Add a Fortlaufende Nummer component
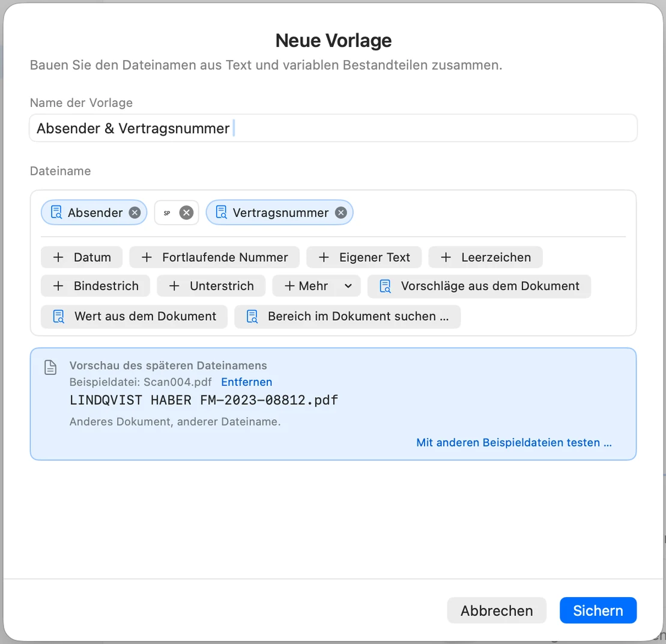The image size is (666, 644). coord(214,257)
